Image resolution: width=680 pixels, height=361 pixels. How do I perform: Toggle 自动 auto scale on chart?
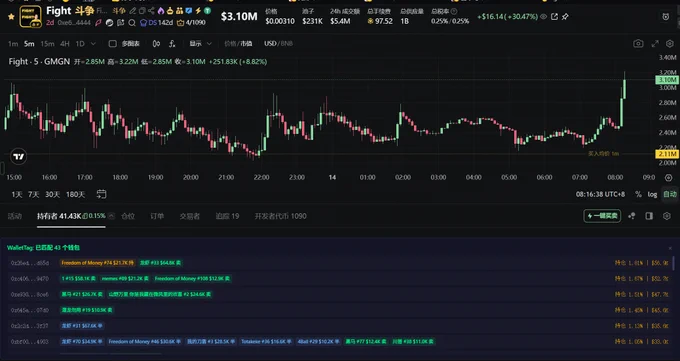670,194
